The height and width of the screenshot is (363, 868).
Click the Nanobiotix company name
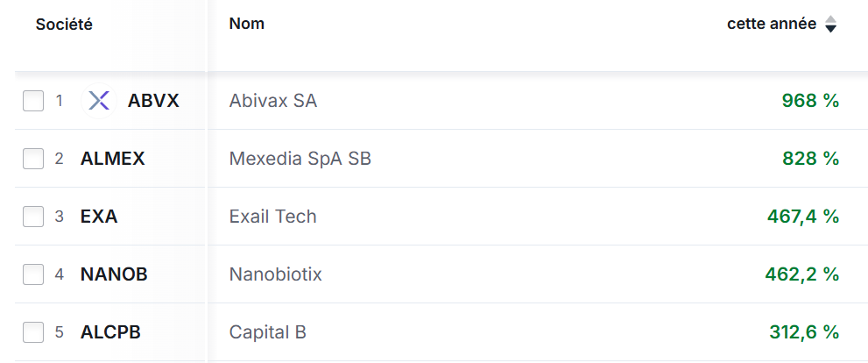point(275,274)
